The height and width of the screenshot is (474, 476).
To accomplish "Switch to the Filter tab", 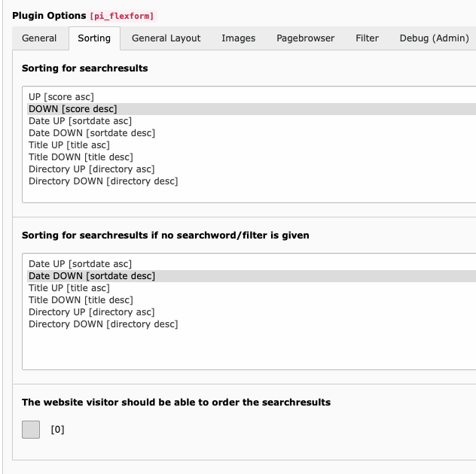I will (x=367, y=38).
